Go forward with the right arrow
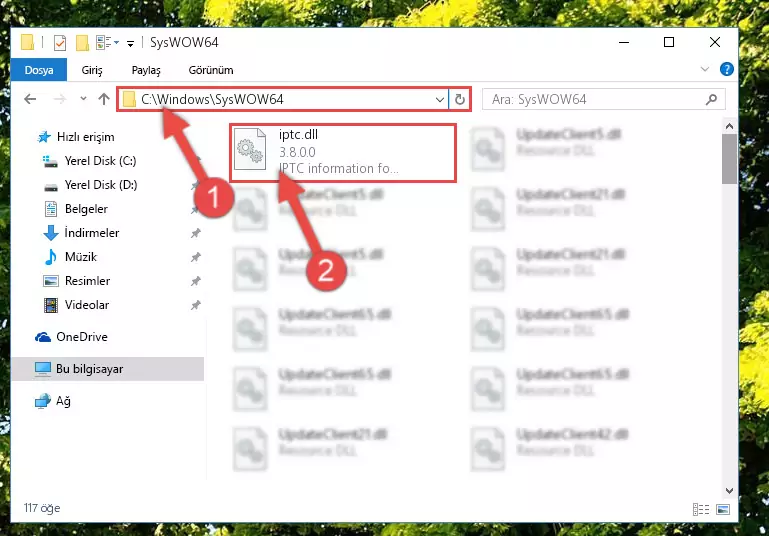Image resolution: width=769 pixels, height=536 pixels. [x=60, y=99]
